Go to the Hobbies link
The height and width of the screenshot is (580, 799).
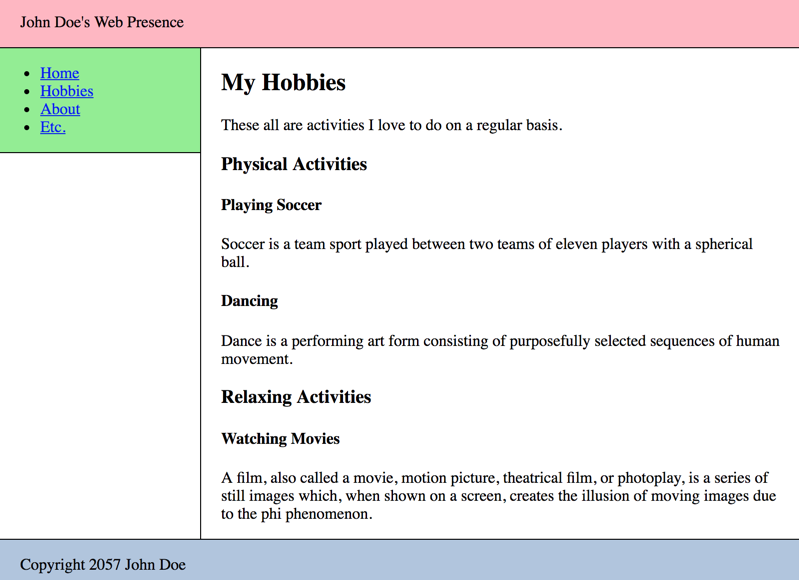(66, 91)
